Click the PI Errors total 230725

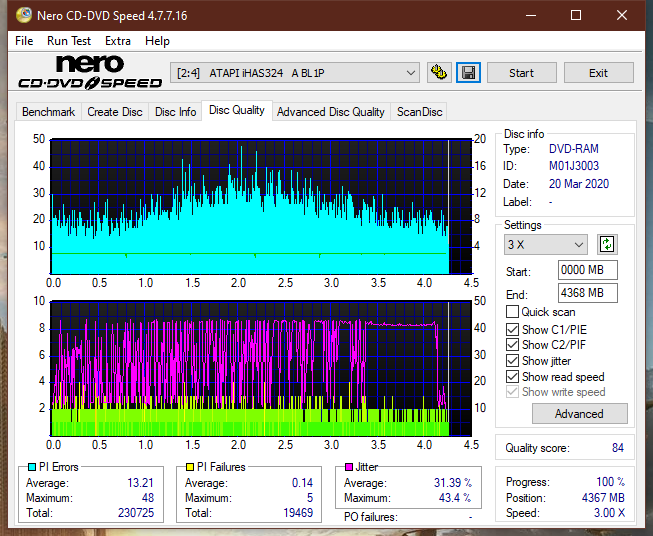point(136,513)
